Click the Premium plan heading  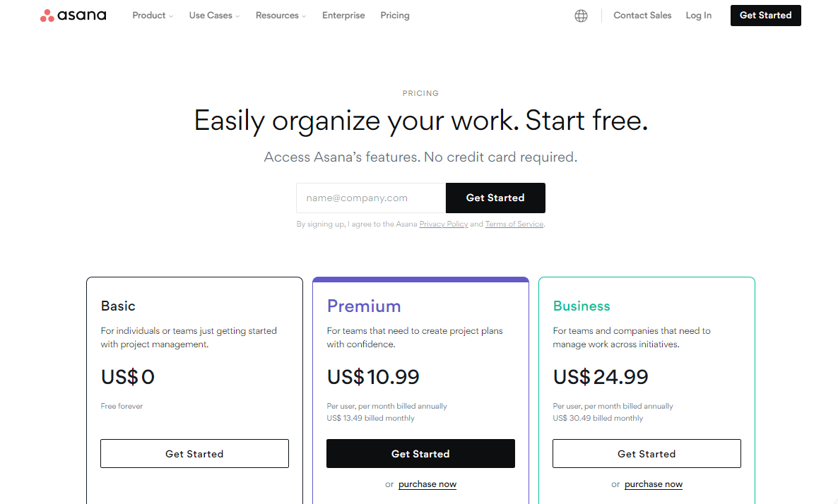coord(364,306)
